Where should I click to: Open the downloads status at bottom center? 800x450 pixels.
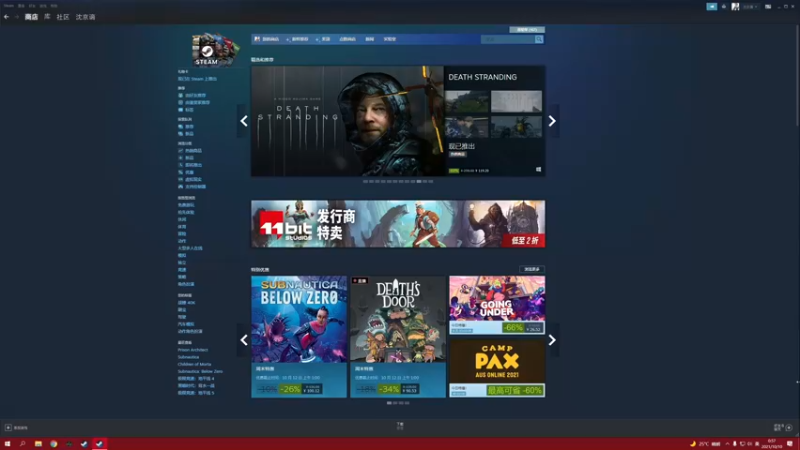[x=400, y=426]
